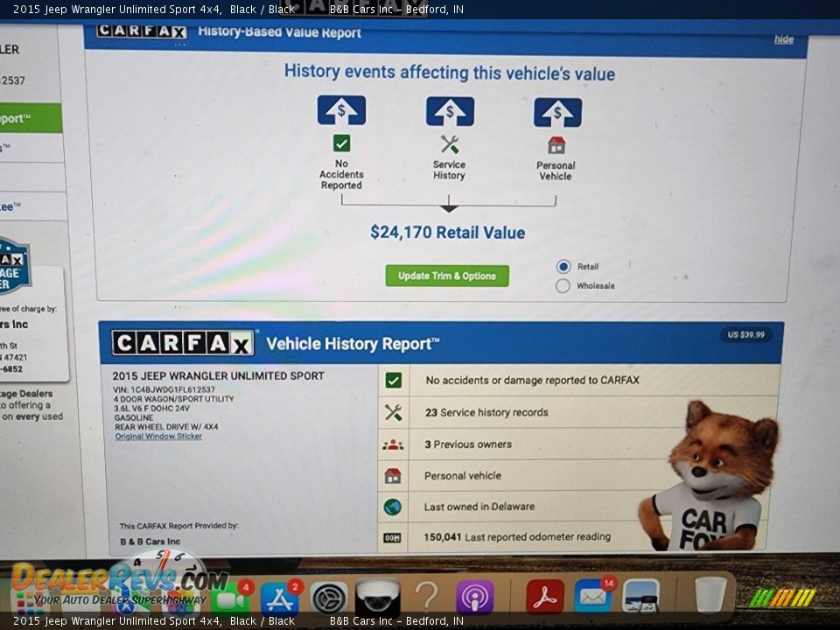Click the No Accidents Reported label
Image resolution: width=840 pixels, height=630 pixels.
point(341,175)
